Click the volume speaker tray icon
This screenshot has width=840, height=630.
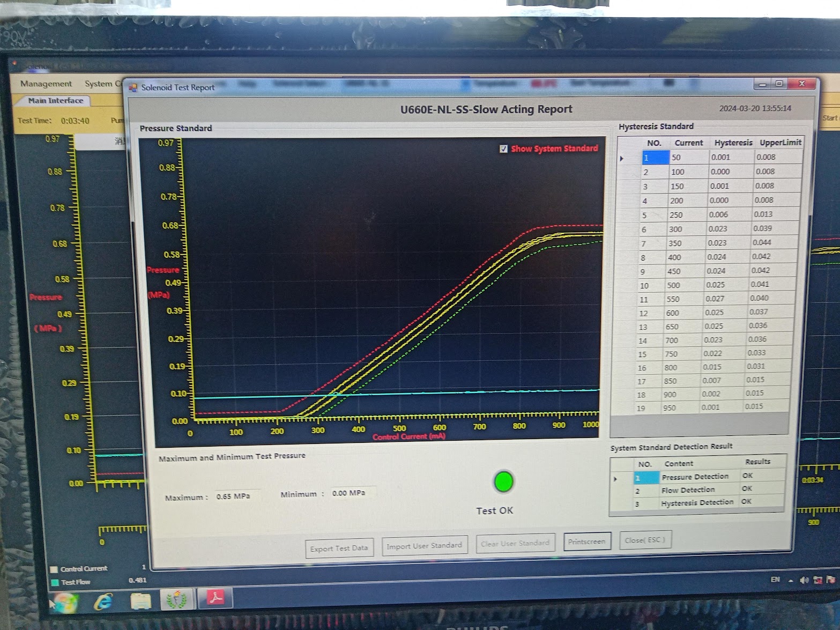804,580
